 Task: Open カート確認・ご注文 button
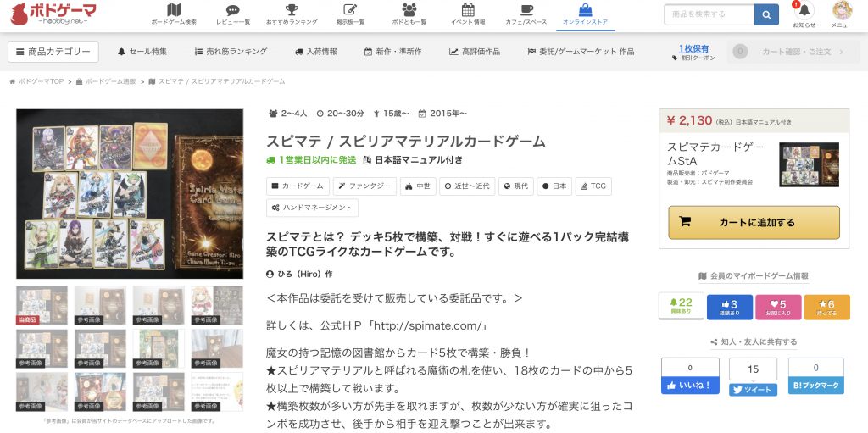click(x=793, y=52)
